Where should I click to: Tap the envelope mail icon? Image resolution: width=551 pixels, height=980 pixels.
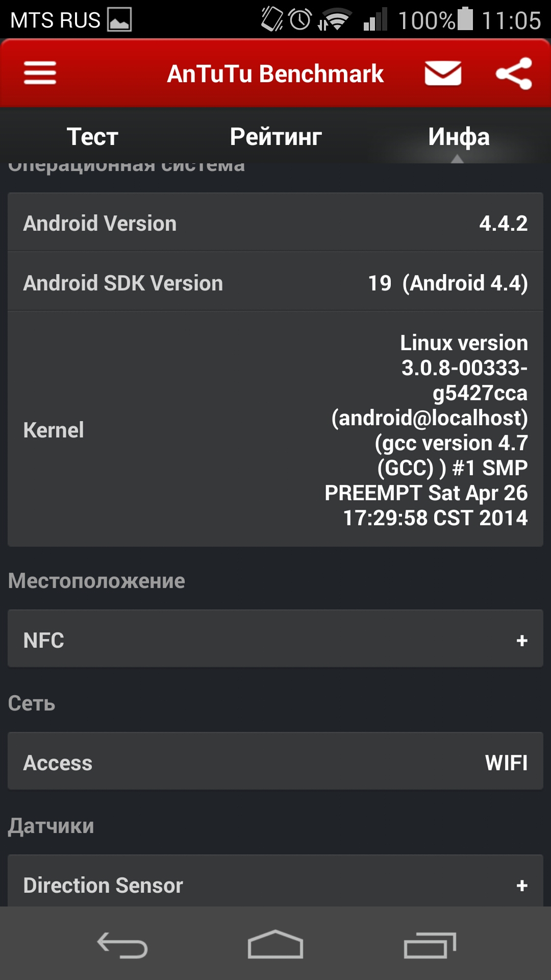pos(443,73)
